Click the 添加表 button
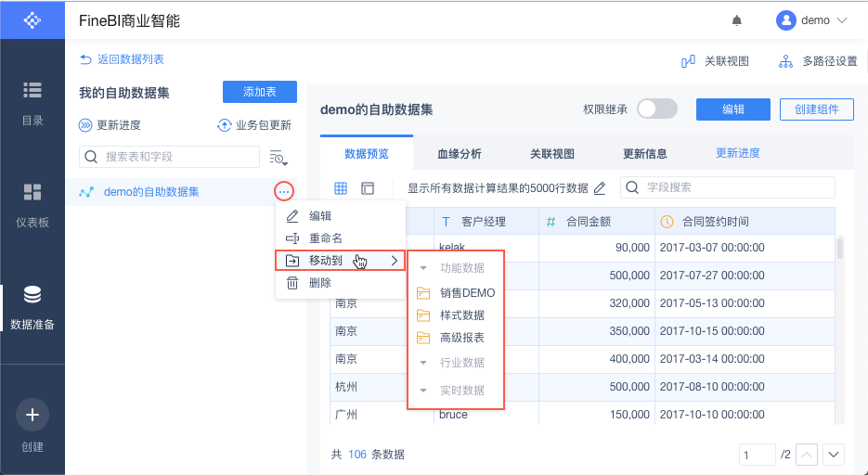The image size is (868, 475). click(x=260, y=92)
